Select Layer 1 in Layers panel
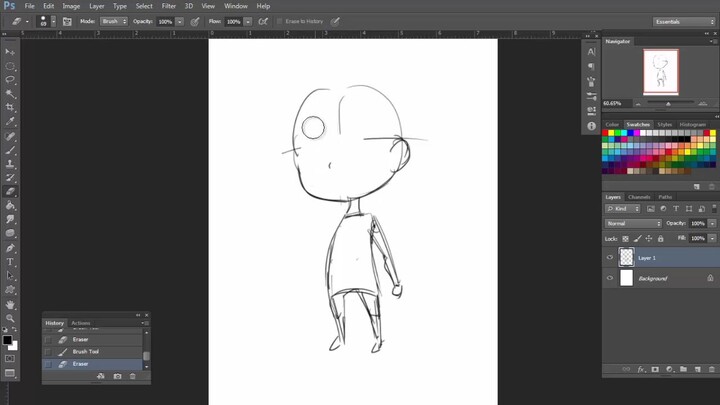 (661, 258)
